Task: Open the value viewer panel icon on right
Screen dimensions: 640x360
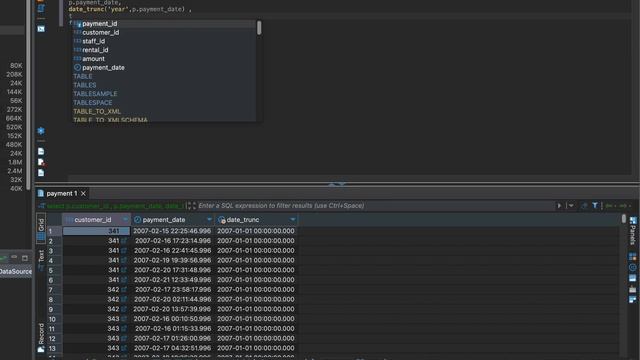Action: point(633,278)
